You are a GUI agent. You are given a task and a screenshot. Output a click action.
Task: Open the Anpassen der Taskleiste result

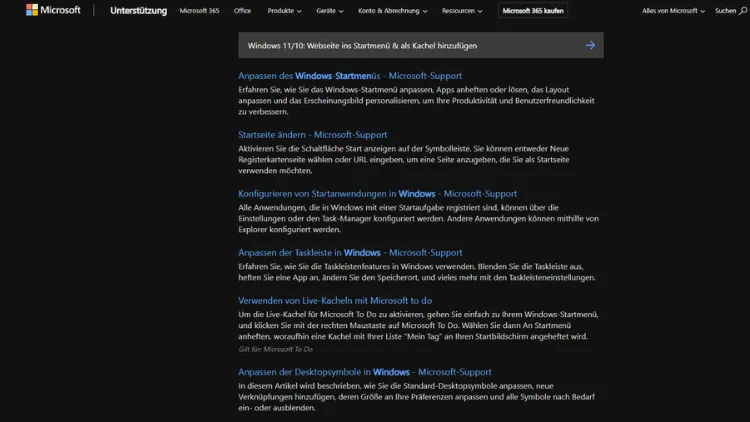click(x=350, y=252)
